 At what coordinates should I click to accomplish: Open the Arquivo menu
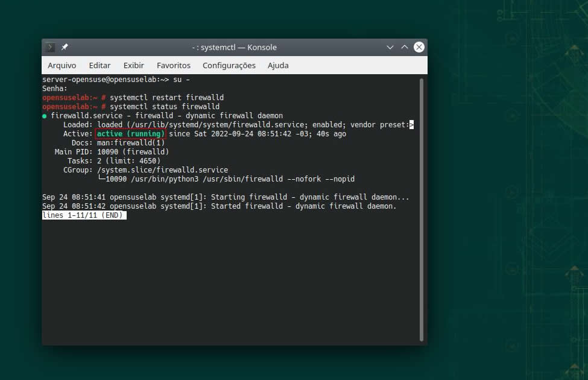tap(62, 65)
